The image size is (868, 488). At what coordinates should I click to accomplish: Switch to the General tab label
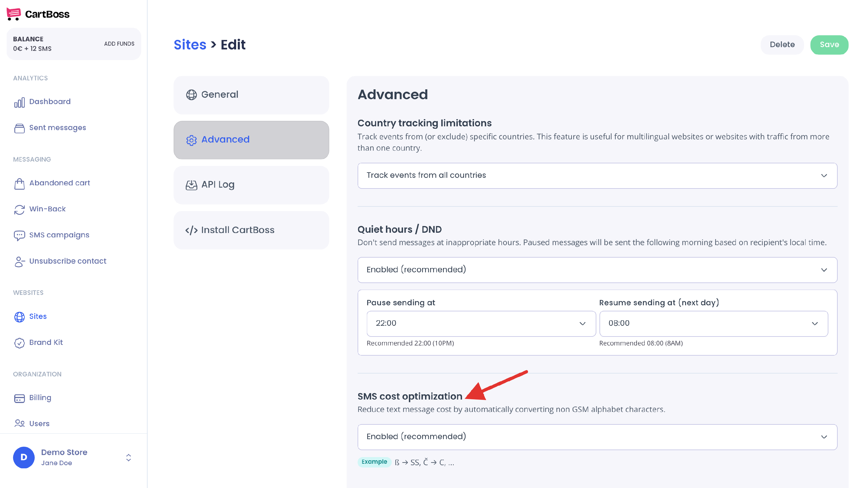(x=220, y=95)
